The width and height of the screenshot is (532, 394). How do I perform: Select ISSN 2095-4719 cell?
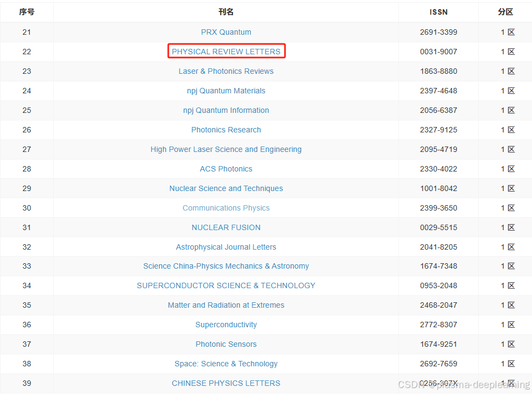(x=439, y=150)
